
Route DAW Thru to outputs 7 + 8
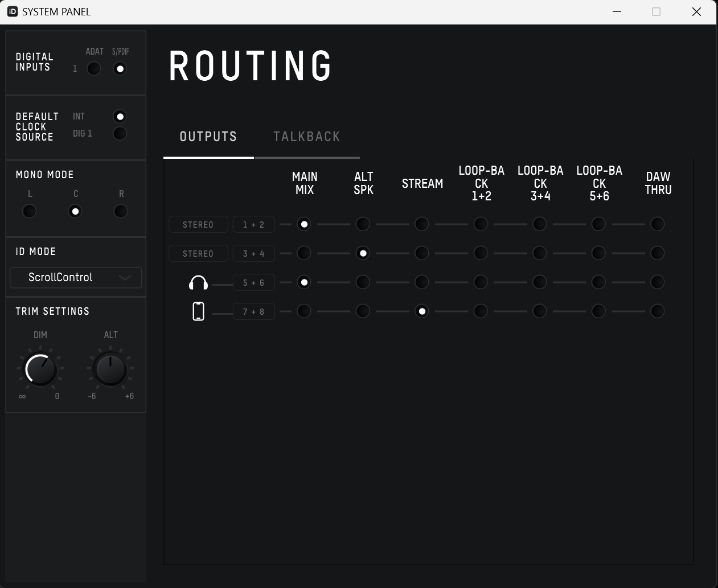(658, 311)
